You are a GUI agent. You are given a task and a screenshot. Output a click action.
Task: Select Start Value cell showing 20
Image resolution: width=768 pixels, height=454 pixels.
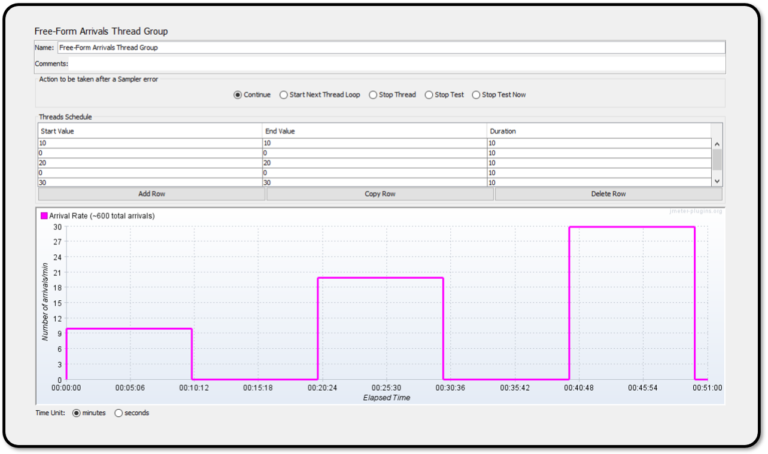click(x=150, y=163)
